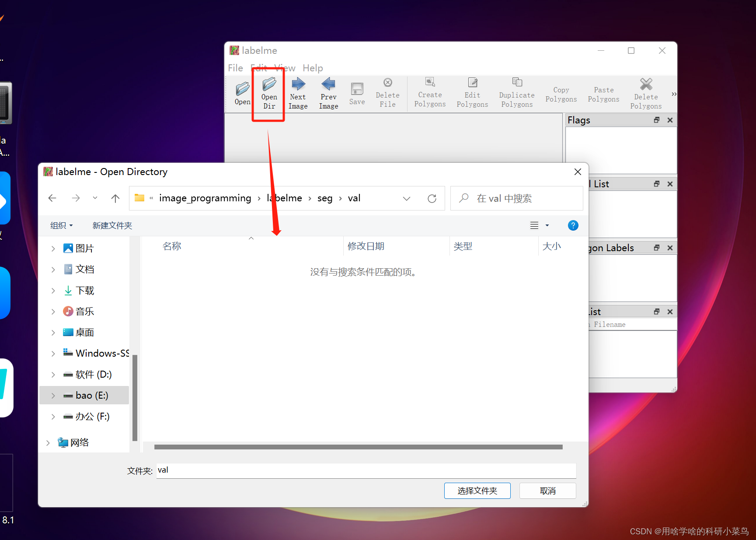
Task: Expand the 网络 tree node
Action: 48,443
